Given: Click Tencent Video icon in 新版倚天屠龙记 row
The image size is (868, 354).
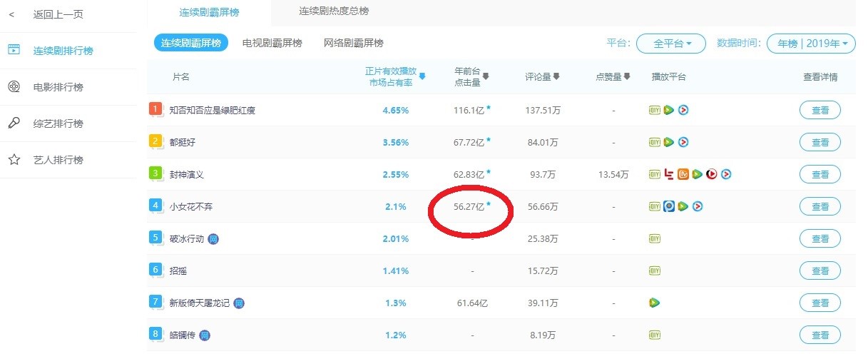Looking at the screenshot, I should tap(655, 303).
